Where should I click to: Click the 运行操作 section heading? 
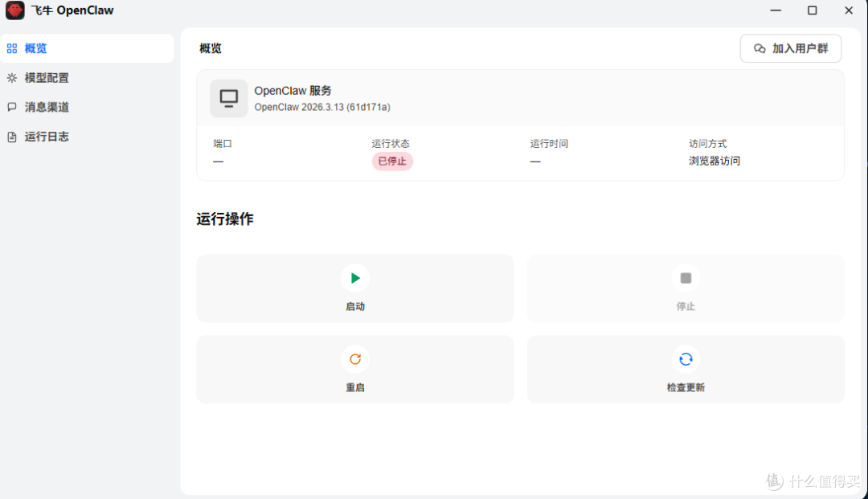225,219
